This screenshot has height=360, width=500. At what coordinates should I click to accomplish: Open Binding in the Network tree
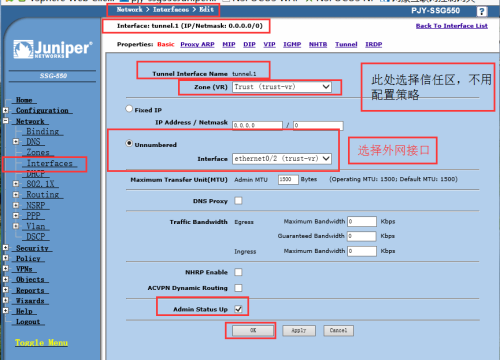point(43,131)
